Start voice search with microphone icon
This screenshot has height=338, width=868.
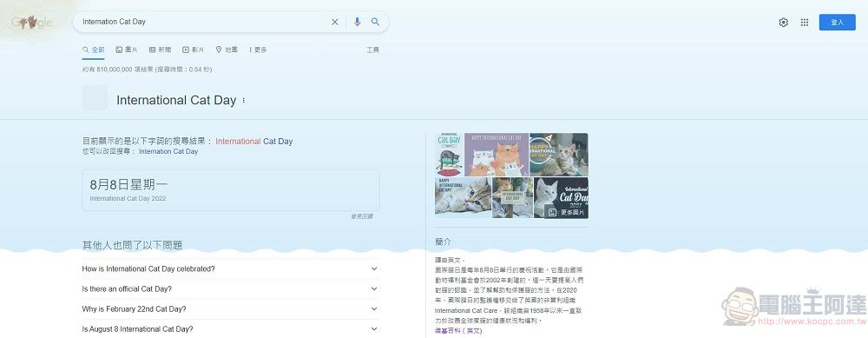tap(357, 23)
